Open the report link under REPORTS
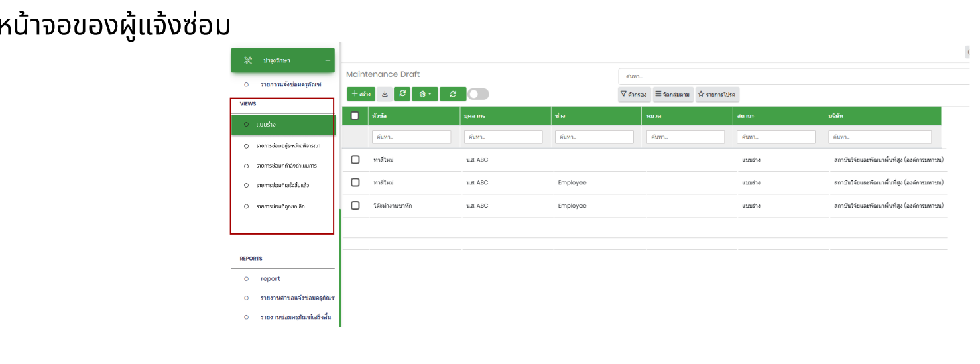Viewport: 980px width, 364px height. point(270,279)
